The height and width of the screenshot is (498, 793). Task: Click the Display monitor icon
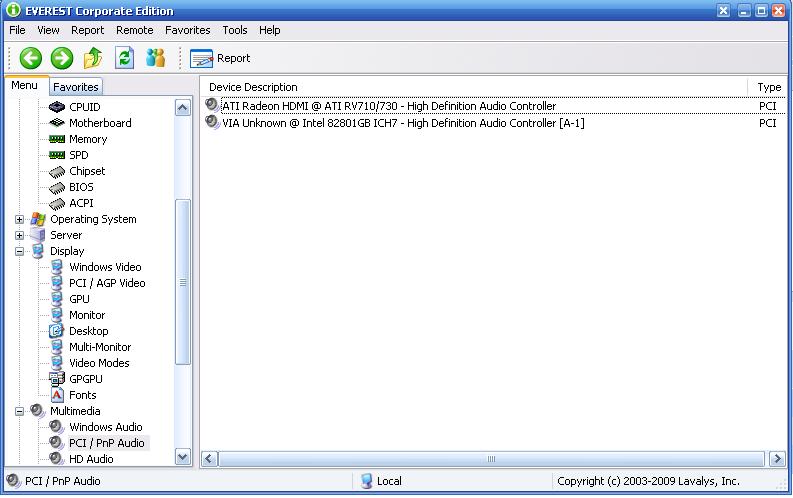point(38,251)
